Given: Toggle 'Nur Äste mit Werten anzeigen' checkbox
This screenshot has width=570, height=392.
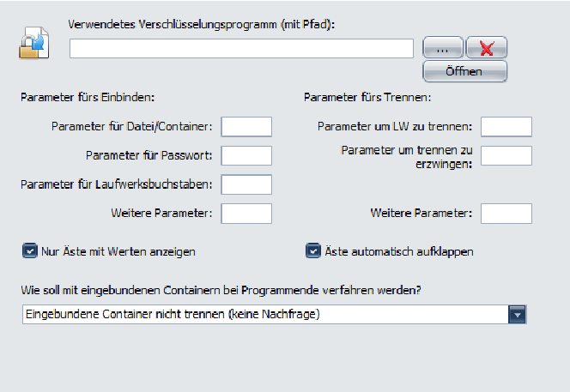Looking at the screenshot, I should (30, 252).
